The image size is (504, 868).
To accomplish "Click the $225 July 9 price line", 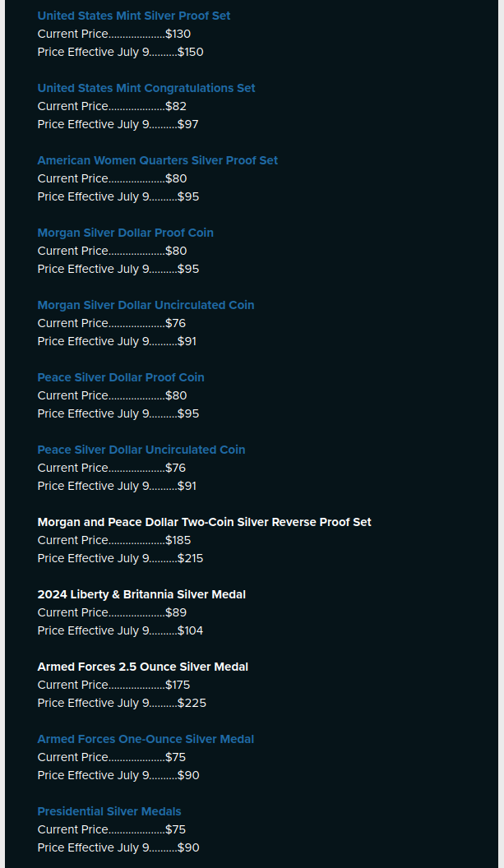I will 122,703.
